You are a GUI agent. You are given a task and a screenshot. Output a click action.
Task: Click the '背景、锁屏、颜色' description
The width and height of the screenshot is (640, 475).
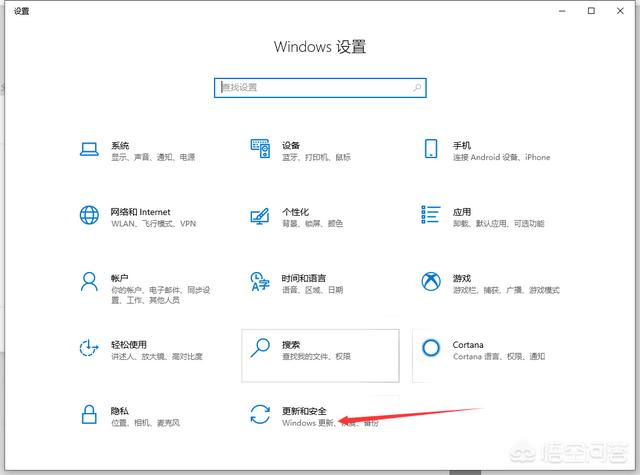313,224
